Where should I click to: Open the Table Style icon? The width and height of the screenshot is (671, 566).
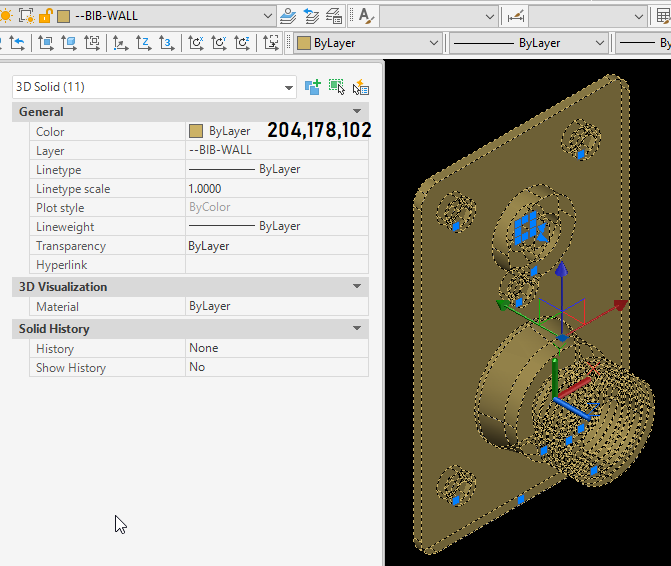[662, 17]
